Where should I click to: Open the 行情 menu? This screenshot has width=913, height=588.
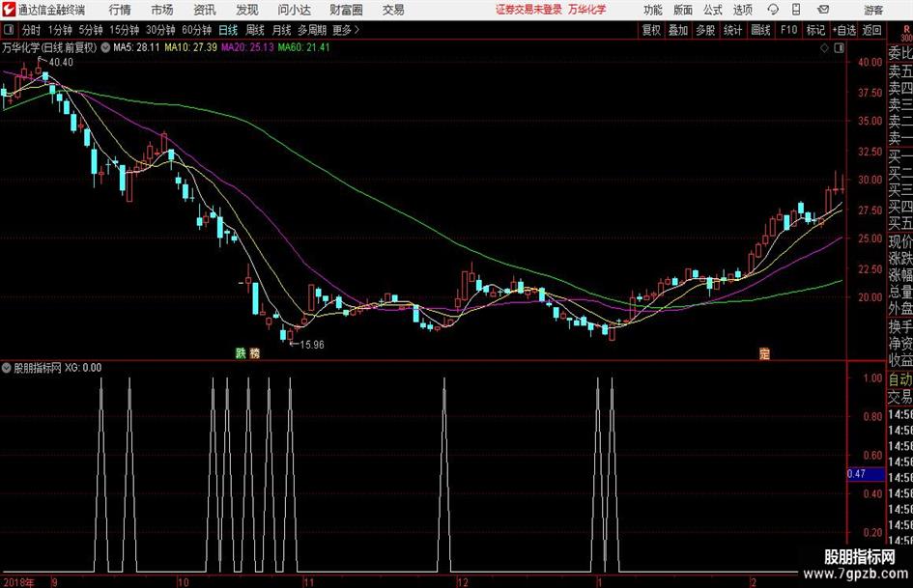point(120,10)
